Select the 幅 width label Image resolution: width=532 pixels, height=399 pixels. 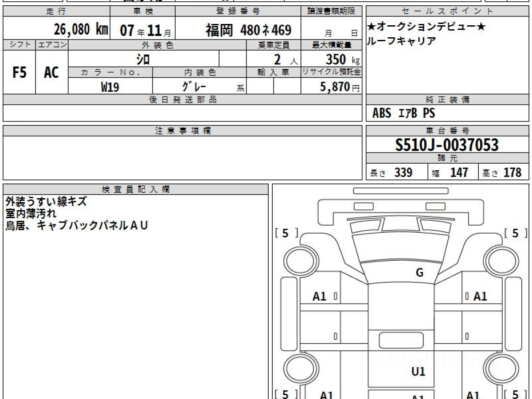(x=436, y=174)
